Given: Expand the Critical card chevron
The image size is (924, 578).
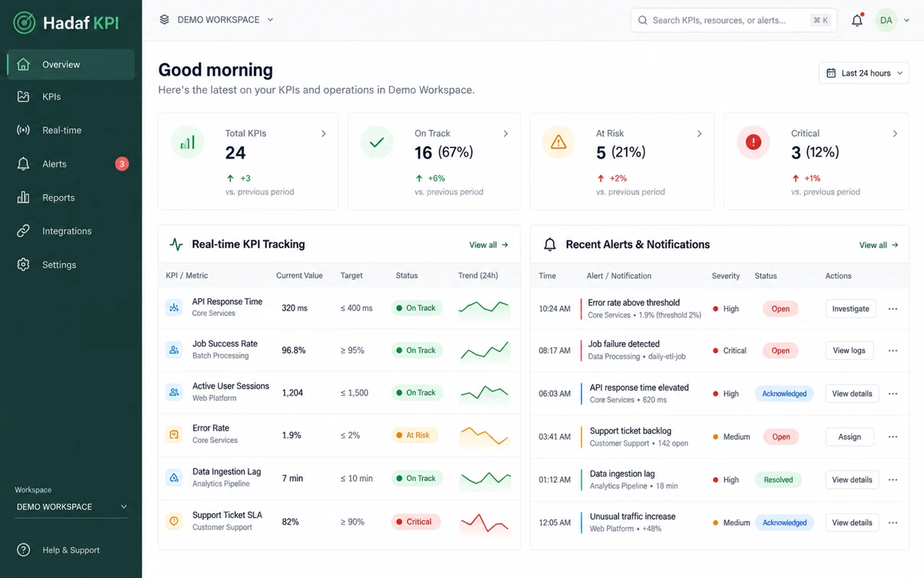Looking at the screenshot, I should coord(895,133).
